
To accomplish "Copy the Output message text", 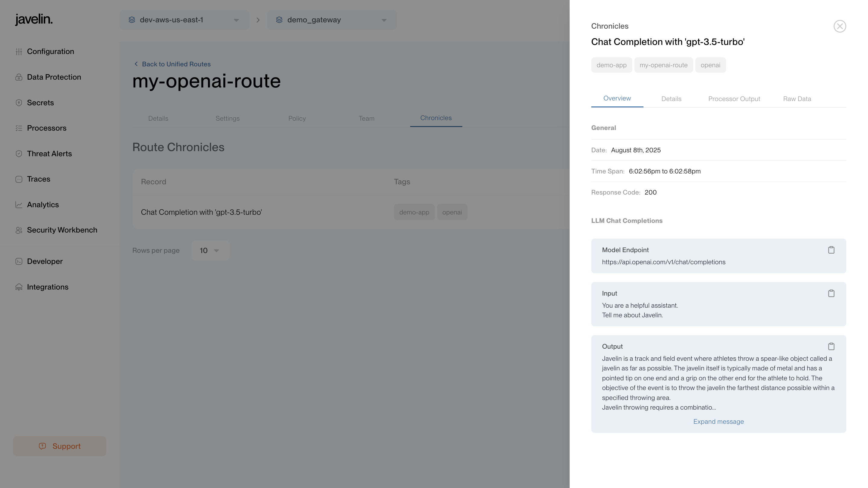I will (831, 346).
